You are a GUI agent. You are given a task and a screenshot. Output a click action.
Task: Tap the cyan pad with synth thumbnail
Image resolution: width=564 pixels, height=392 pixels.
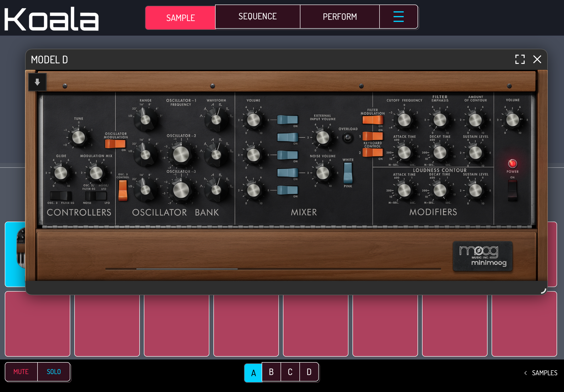15,254
